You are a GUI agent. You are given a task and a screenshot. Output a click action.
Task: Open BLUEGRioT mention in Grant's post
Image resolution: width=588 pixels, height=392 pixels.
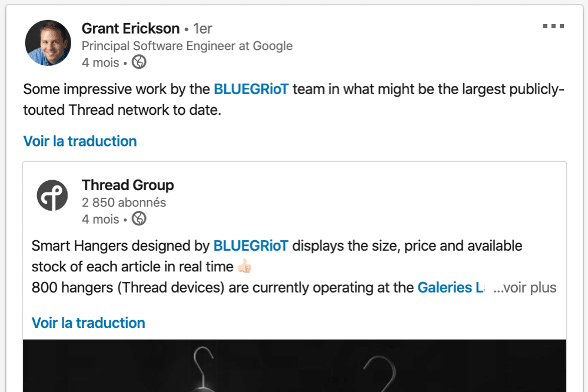coord(251,89)
